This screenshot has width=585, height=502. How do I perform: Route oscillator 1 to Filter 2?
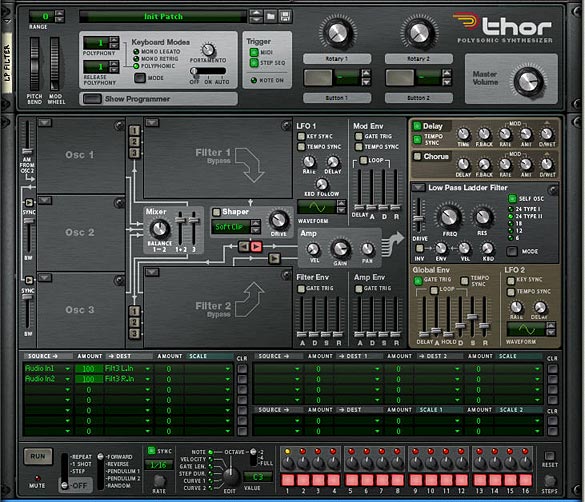tap(134, 311)
